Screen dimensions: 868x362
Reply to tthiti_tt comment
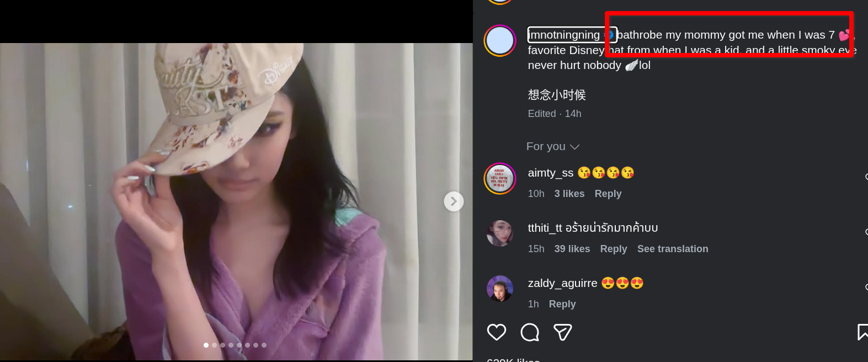coord(614,249)
